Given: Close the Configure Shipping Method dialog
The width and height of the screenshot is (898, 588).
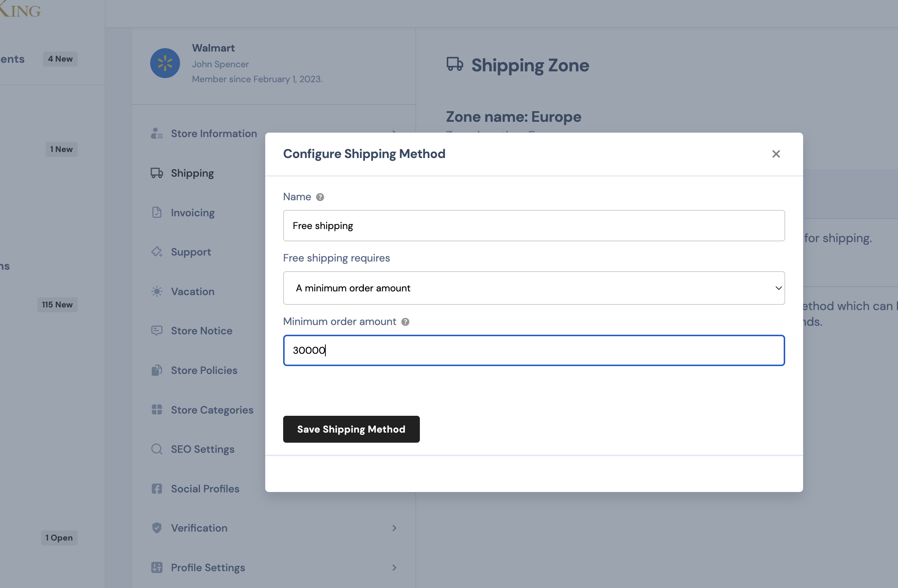Looking at the screenshot, I should click(x=776, y=154).
